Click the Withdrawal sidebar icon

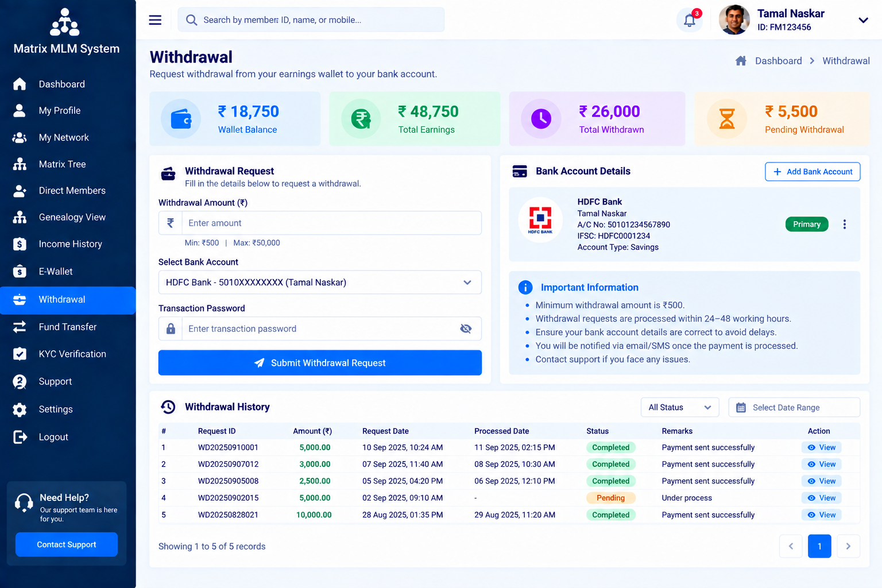click(20, 299)
